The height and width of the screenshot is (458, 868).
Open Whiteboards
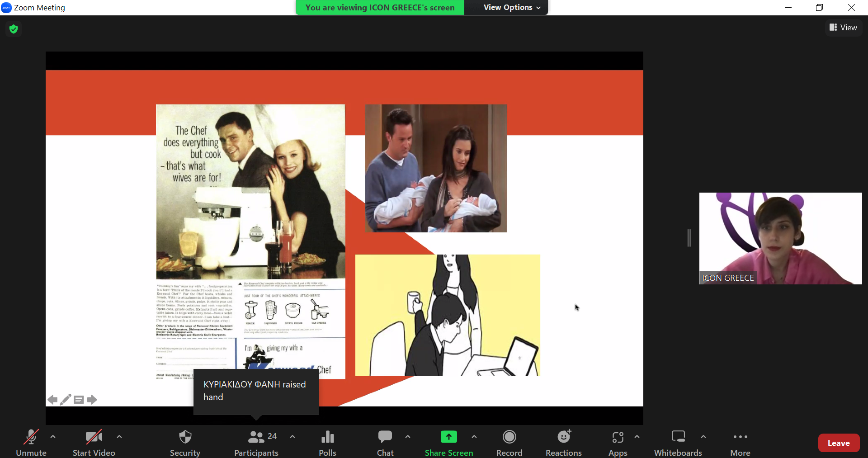pyautogui.click(x=678, y=443)
